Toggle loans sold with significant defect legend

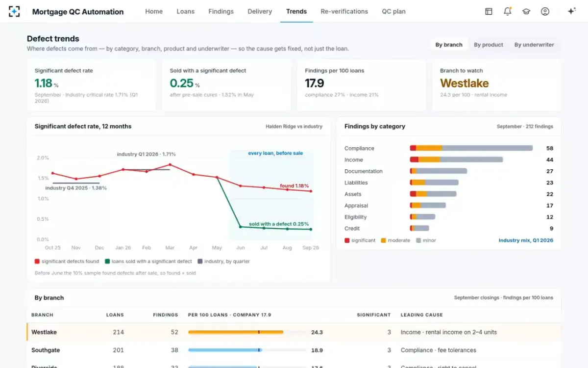(148, 262)
